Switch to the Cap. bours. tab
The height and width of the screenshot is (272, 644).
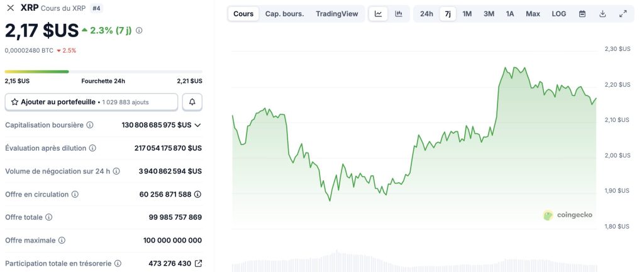(284, 14)
